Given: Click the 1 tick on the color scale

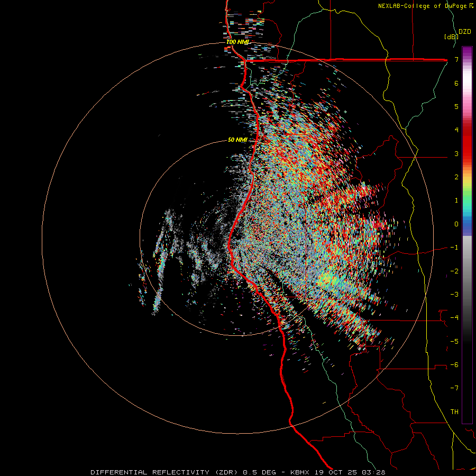Looking at the screenshot, I should point(456,200).
